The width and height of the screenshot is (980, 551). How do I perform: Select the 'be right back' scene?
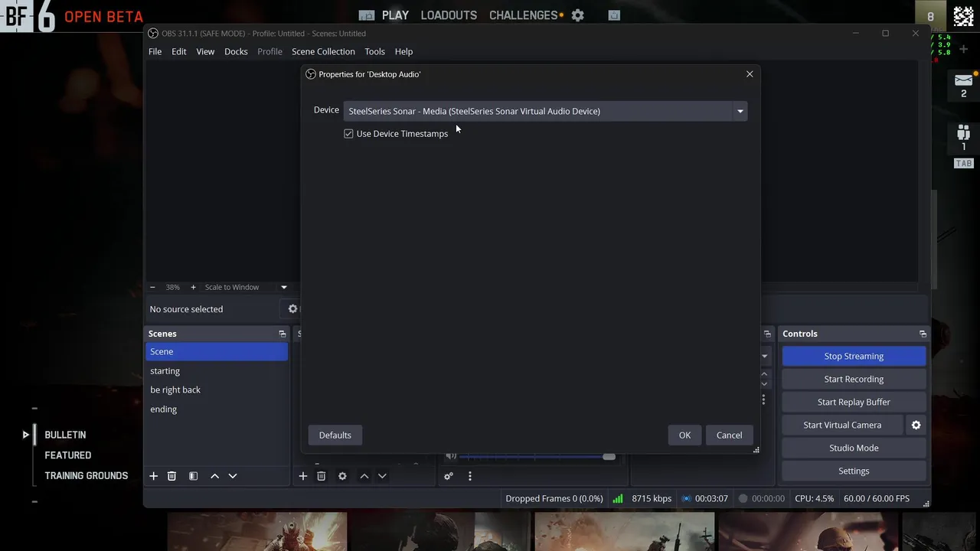click(217, 390)
